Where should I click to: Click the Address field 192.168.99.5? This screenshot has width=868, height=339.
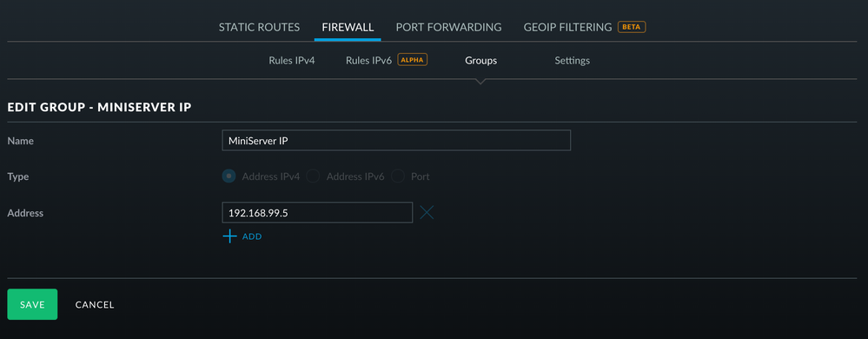(x=317, y=213)
